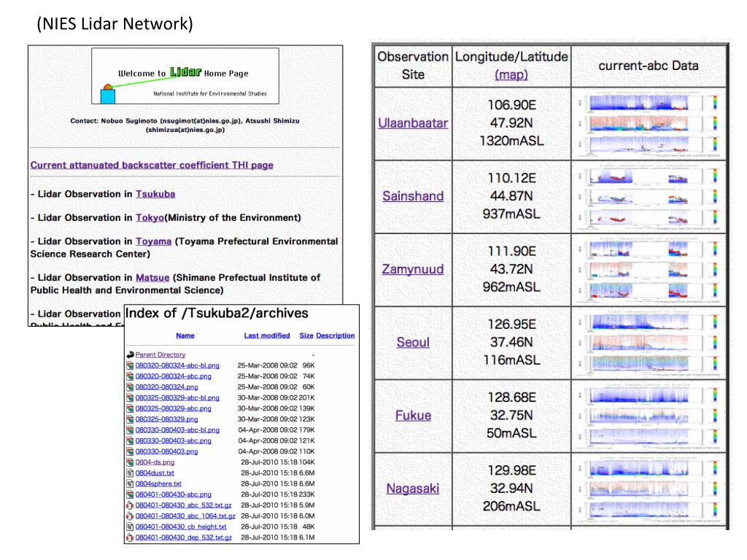Image resolution: width=747 pixels, height=560 pixels.
Task: Open the Matsue lidar observation link
Action: 152,278
